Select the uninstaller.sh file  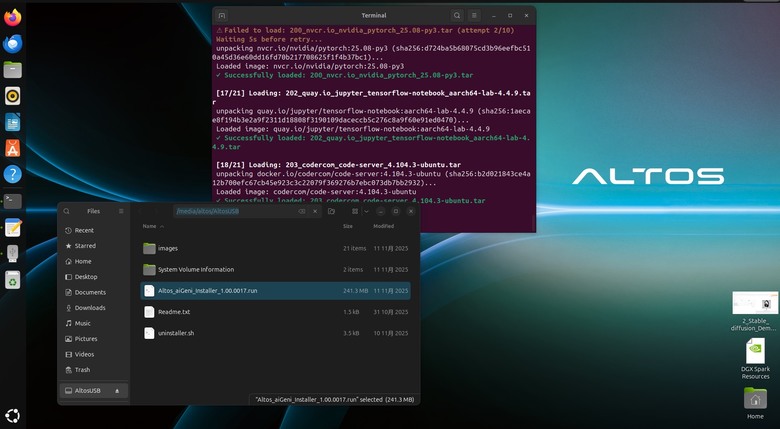276,333
